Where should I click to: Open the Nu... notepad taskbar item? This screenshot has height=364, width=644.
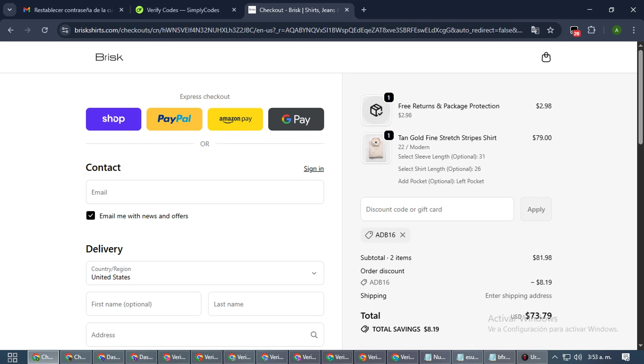click(435, 357)
